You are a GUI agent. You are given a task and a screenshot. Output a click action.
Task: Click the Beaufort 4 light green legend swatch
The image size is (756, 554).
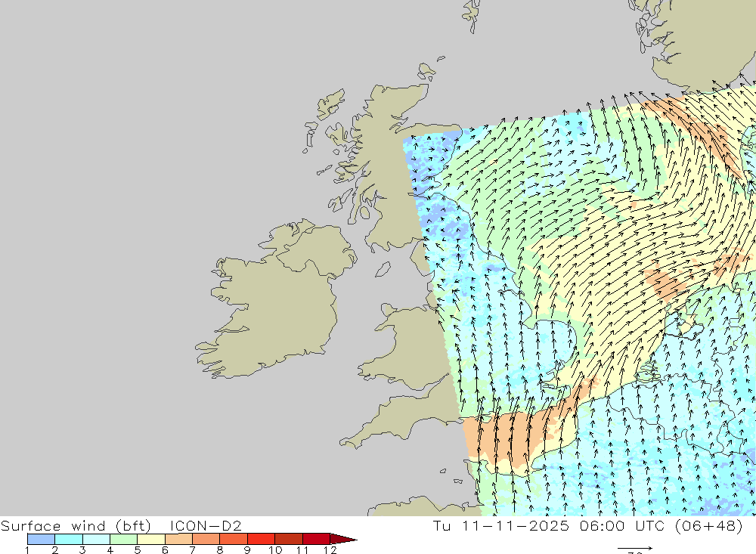(x=123, y=539)
